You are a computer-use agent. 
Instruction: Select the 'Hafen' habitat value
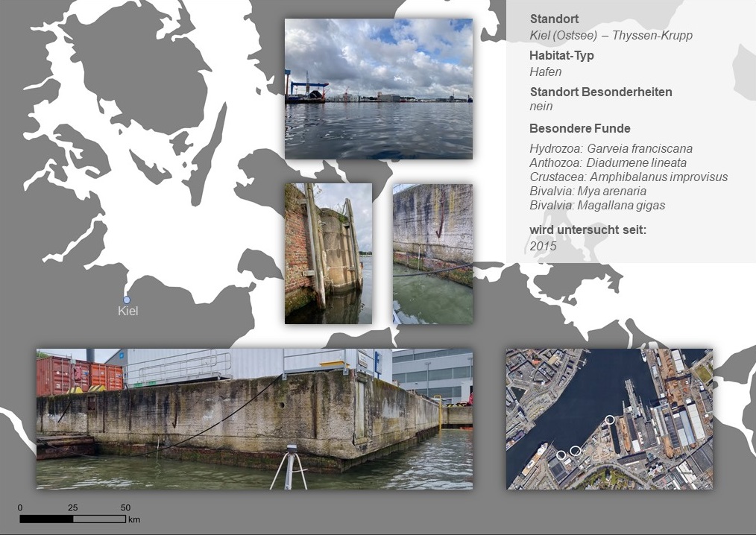click(x=545, y=72)
